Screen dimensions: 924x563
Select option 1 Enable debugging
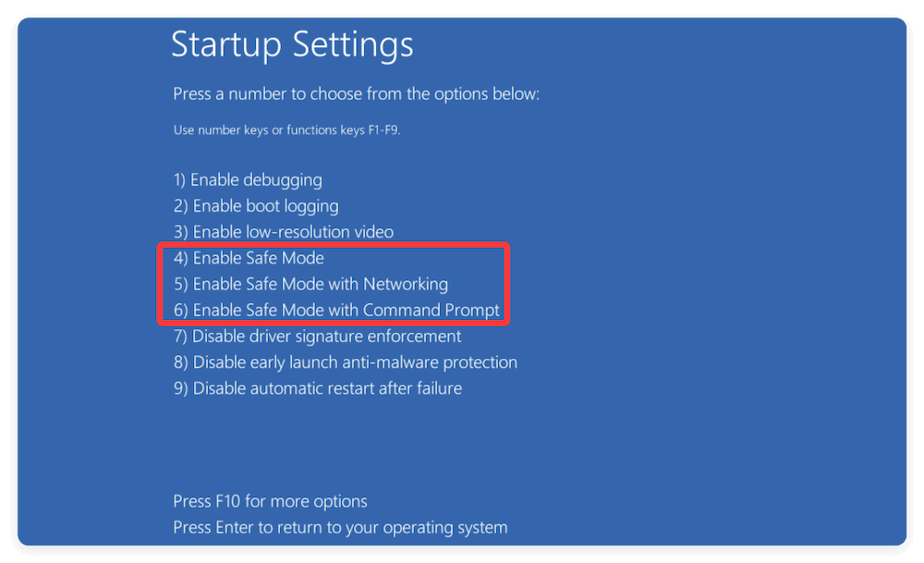tap(248, 180)
